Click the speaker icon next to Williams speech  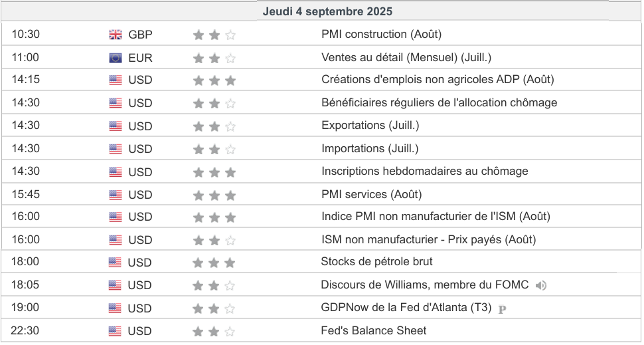click(541, 286)
